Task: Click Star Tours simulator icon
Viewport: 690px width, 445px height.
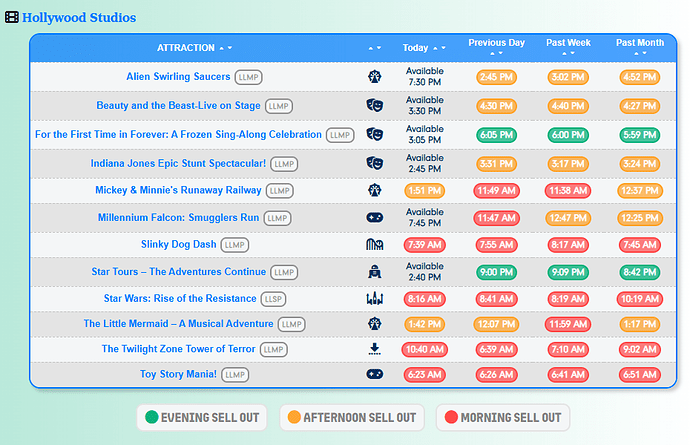Action: coord(374,272)
